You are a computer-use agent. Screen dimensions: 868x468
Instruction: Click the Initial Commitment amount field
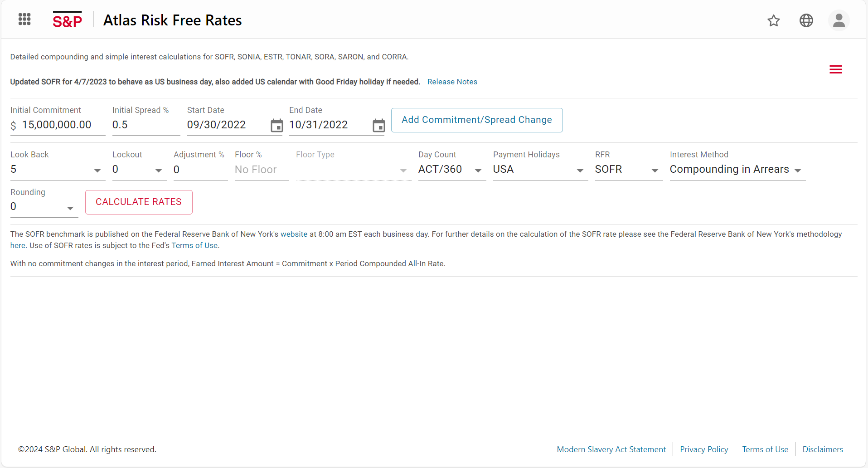(58, 125)
